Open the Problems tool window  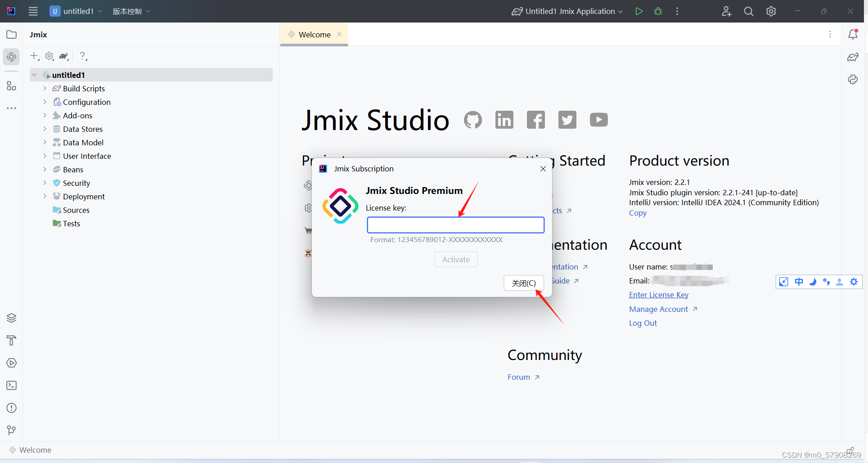[x=11, y=408]
